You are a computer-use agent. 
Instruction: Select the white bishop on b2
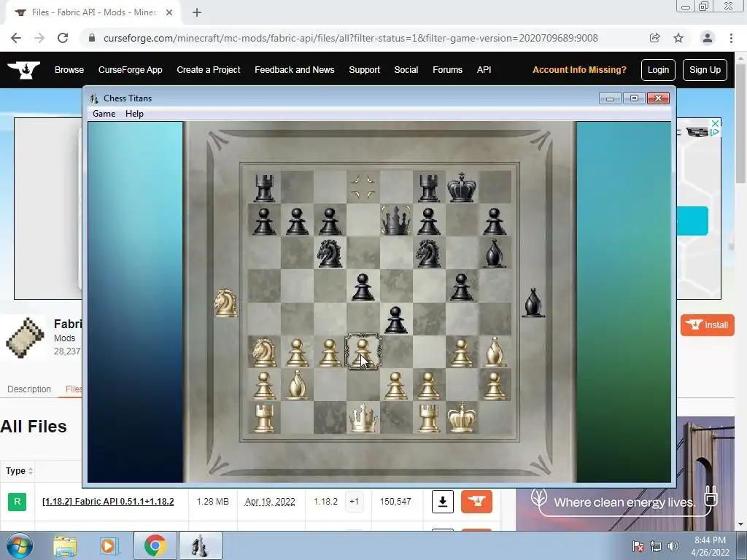(298, 385)
